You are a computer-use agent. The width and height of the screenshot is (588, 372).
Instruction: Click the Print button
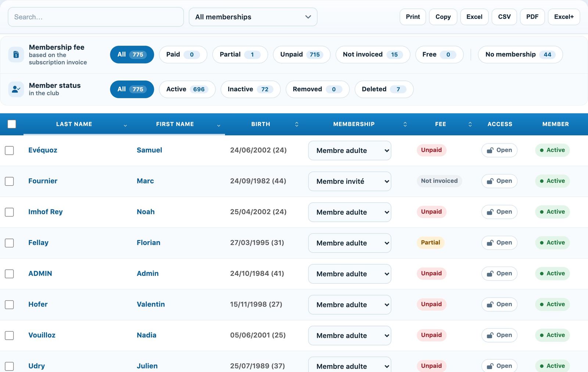(413, 17)
